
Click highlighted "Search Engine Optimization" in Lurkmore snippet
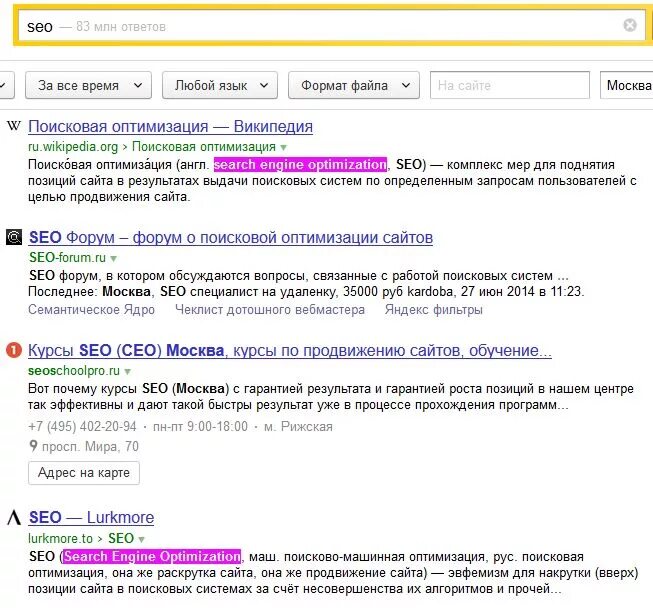pos(152,556)
